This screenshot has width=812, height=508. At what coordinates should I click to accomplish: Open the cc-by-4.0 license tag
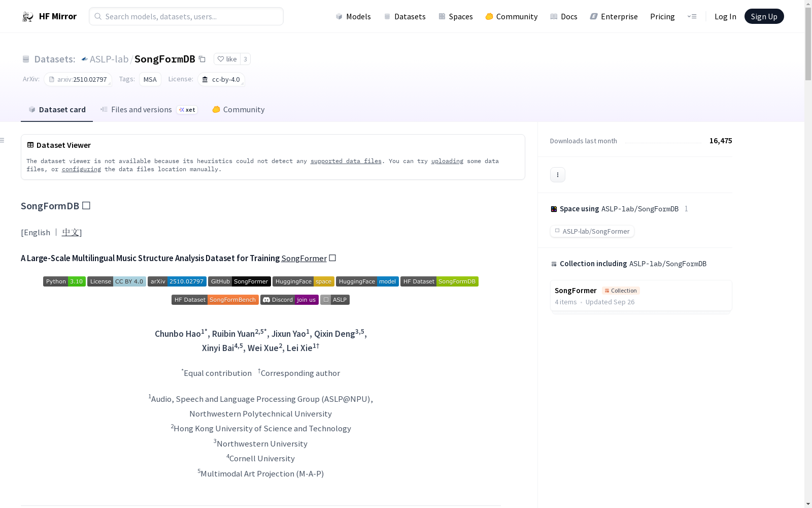point(221,79)
